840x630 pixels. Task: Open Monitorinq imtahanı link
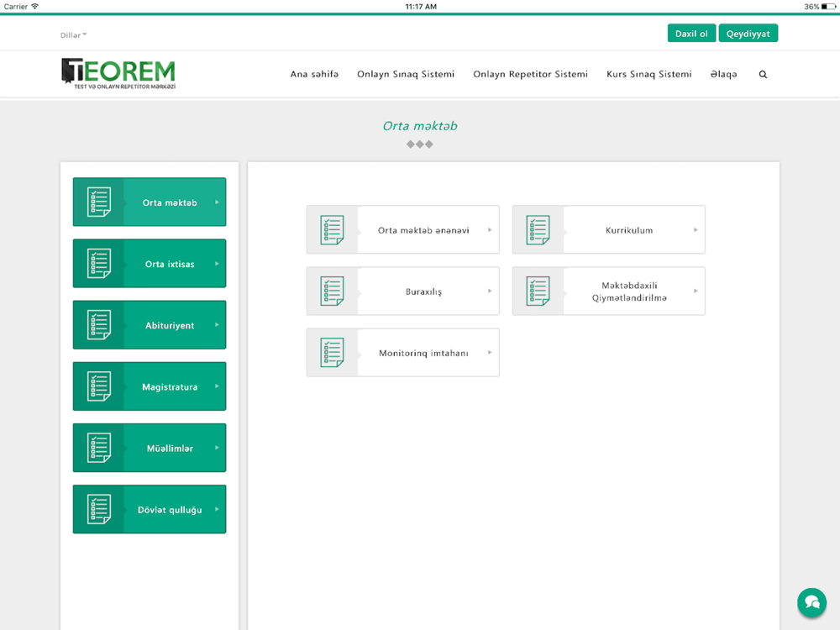pyautogui.click(x=423, y=353)
